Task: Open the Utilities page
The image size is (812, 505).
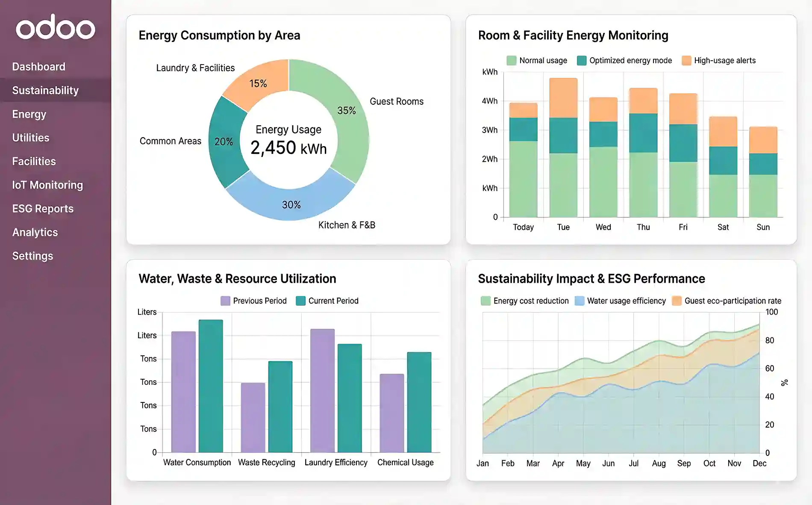Action: click(x=30, y=138)
